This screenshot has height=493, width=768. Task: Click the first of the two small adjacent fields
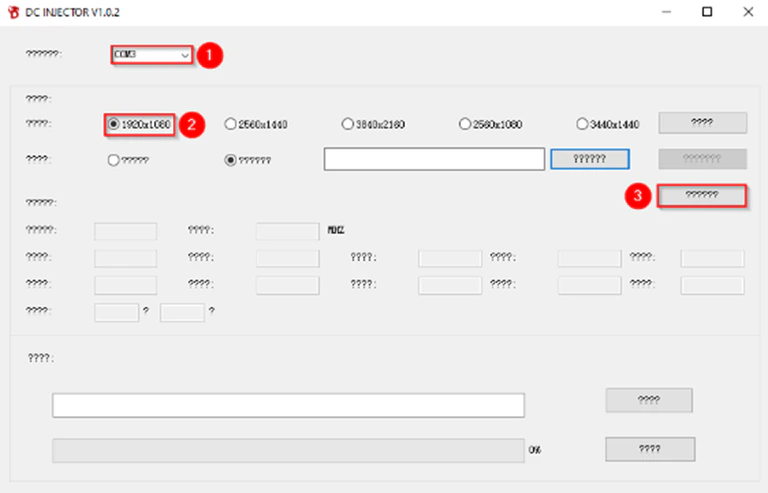click(117, 312)
